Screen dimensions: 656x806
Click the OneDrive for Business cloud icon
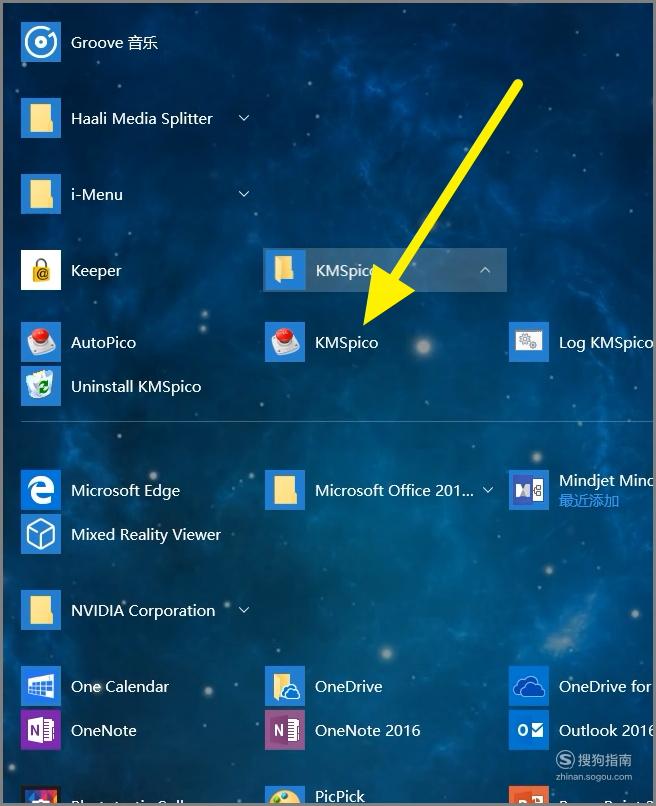pyautogui.click(x=529, y=686)
